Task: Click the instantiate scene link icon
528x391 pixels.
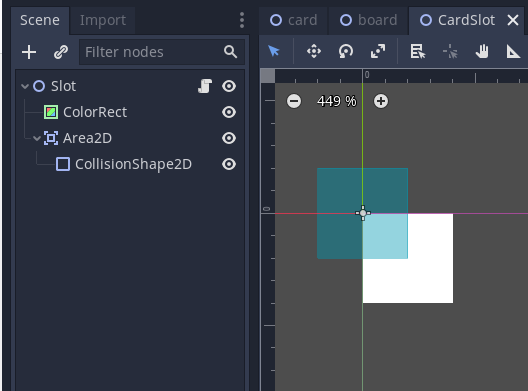Action: point(61,52)
